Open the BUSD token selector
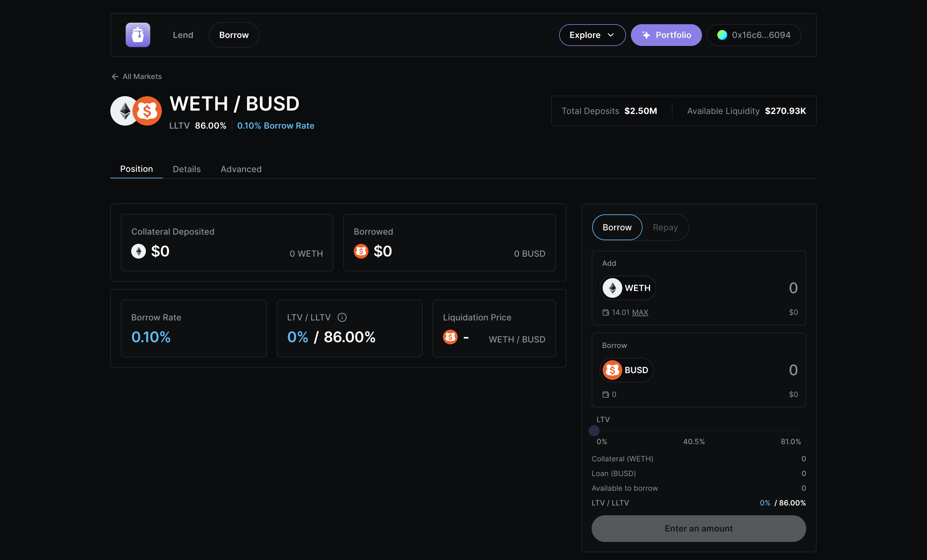This screenshot has height=560, width=927. 626,370
